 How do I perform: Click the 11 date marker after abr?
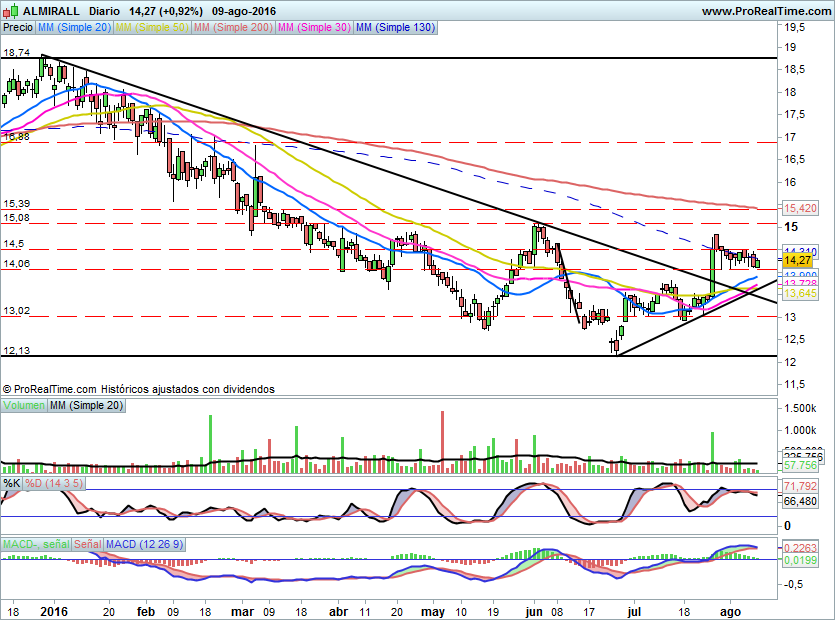(365, 612)
